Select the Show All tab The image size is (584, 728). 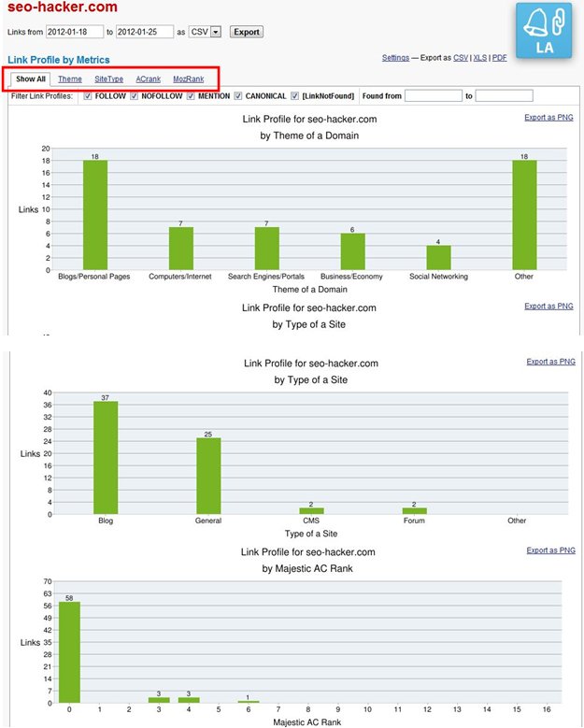[30, 79]
